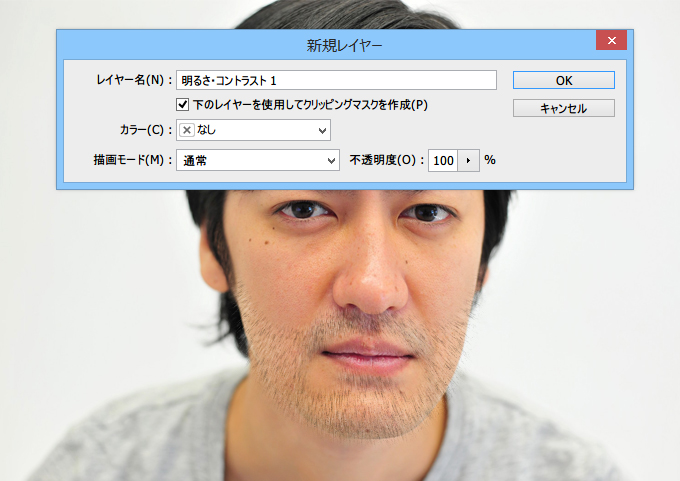This screenshot has height=481, width=680.
Task: Click the OK button
Action: (563, 80)
